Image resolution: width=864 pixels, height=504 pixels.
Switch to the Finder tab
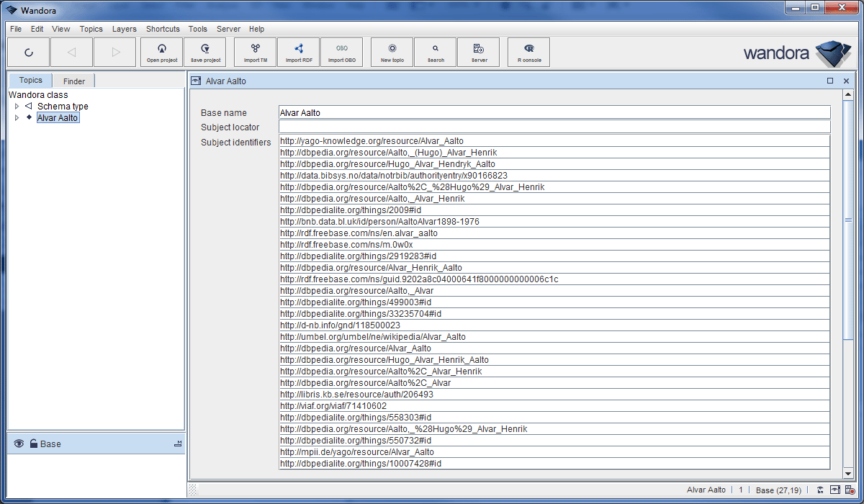73,80
